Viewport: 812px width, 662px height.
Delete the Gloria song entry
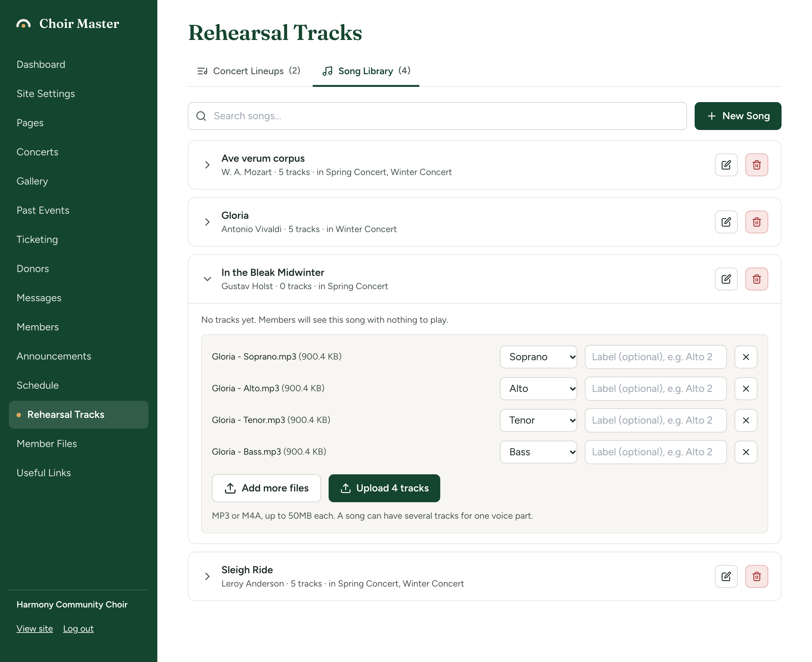(x=756, y=222)
